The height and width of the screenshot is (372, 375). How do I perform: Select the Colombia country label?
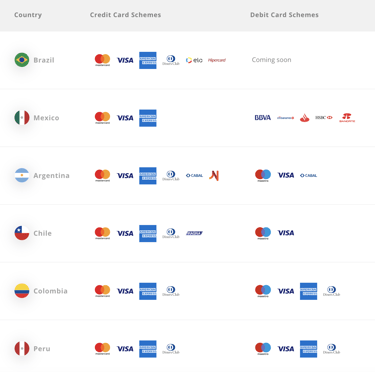pos(50,291)
